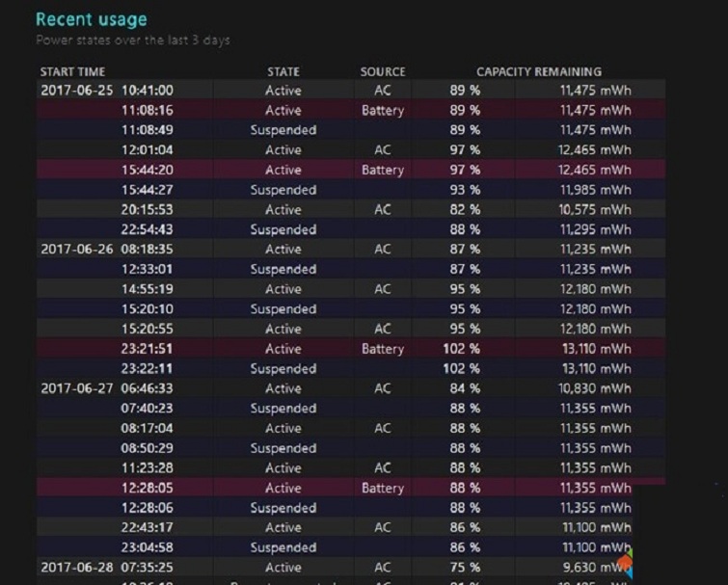This screenshot has height=585, width=728.
Task: Click the 82 % capacity cell
Action: (465, 210)
